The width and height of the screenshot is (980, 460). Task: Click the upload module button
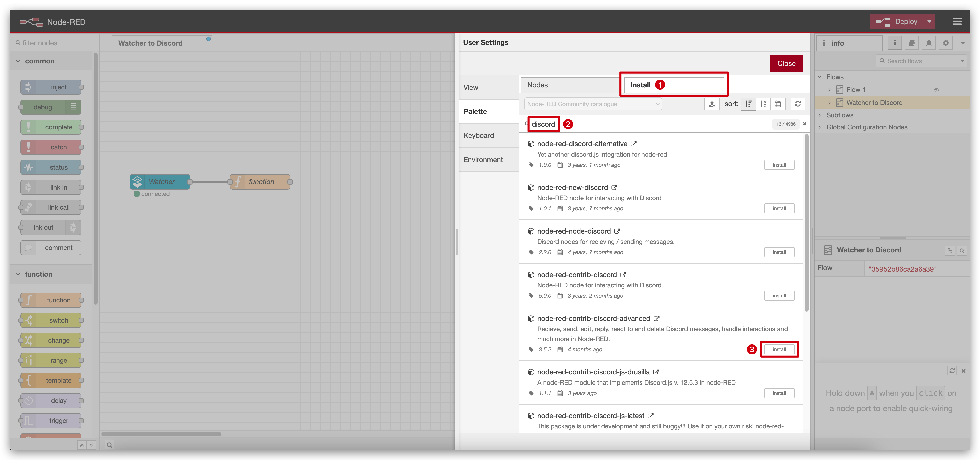pos(711,104)
